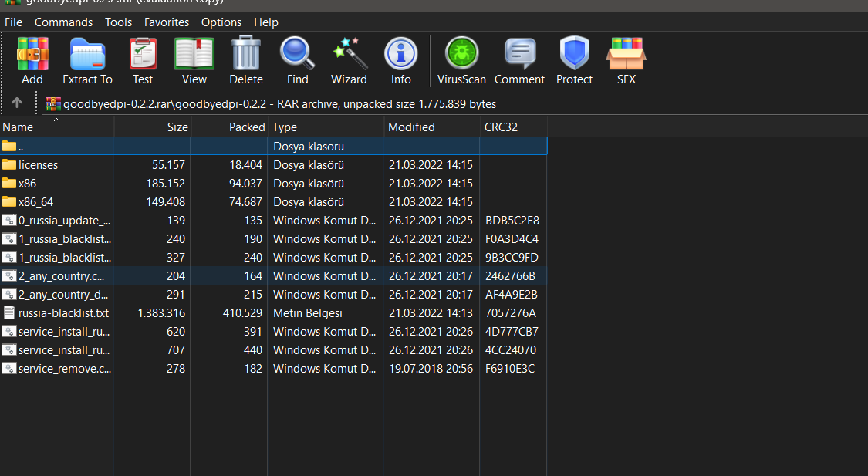Image resolution: width=868 pixels, height=476 pixels.
Task: Click the Find magnifier icon
Action: coord(297,54)
